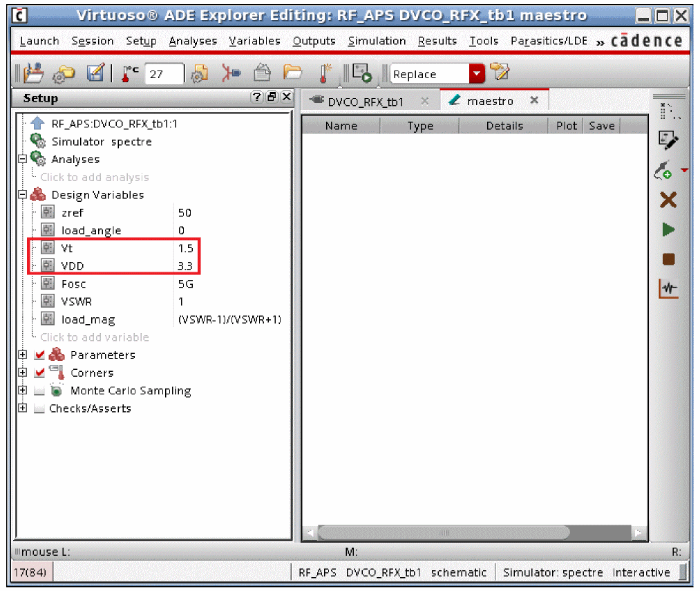This screenshot has width=700, height=591.
Task: Click the Simulator spectre gear icon
Action: pos(38,141)
